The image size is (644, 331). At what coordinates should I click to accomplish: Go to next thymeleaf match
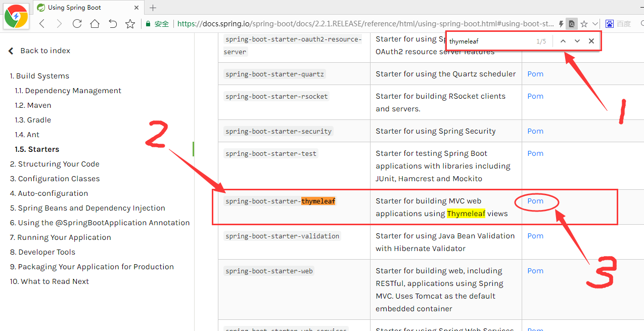(577, 41)
